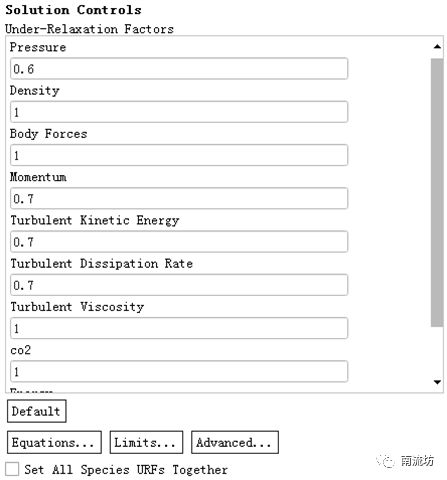This screenshot has height=480, width=447.
Task: Click the scrollbar up arrow
Action: tap(437, 47)
